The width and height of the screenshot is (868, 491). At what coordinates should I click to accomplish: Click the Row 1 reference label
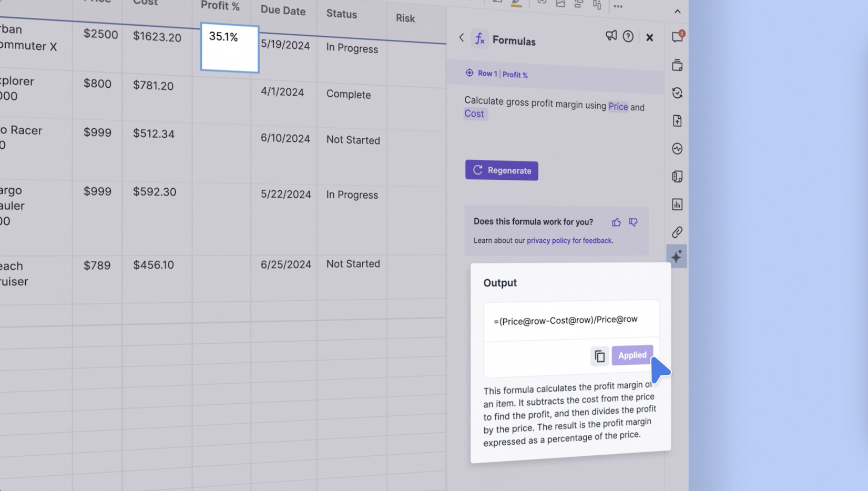pos(487,74)
